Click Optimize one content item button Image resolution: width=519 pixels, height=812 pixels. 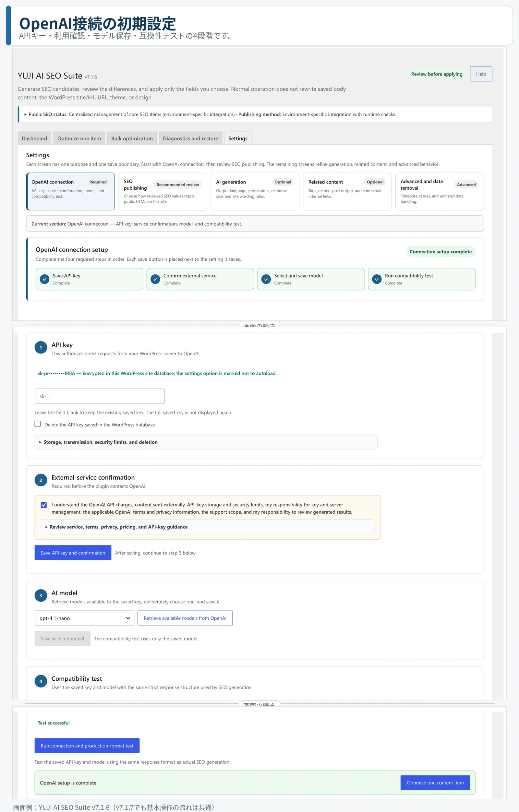tap(435, 783)
